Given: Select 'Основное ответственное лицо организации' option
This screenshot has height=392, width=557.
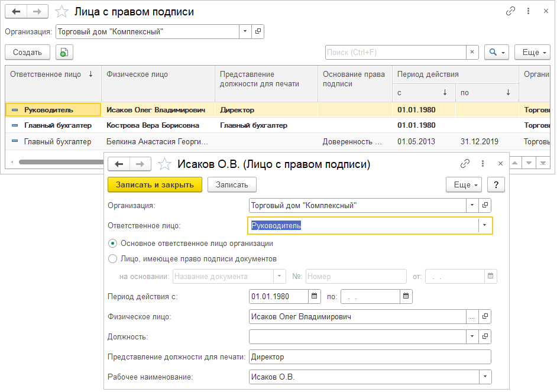Looking at the screenshot, I should coord(113,243).
